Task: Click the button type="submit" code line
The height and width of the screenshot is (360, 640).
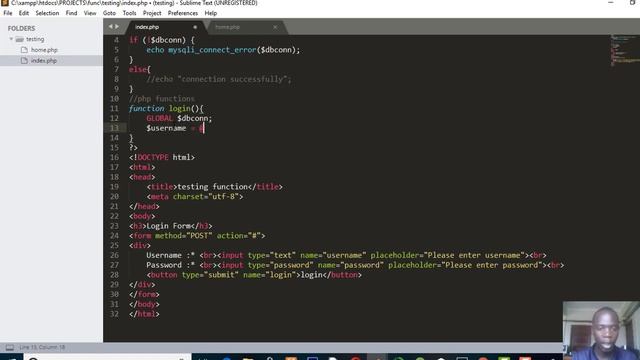Action: [x=254, y=275]
